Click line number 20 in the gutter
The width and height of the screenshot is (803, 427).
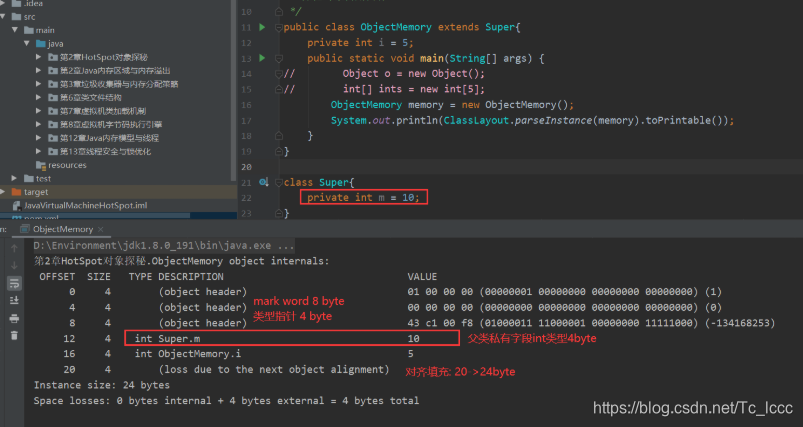246,167
